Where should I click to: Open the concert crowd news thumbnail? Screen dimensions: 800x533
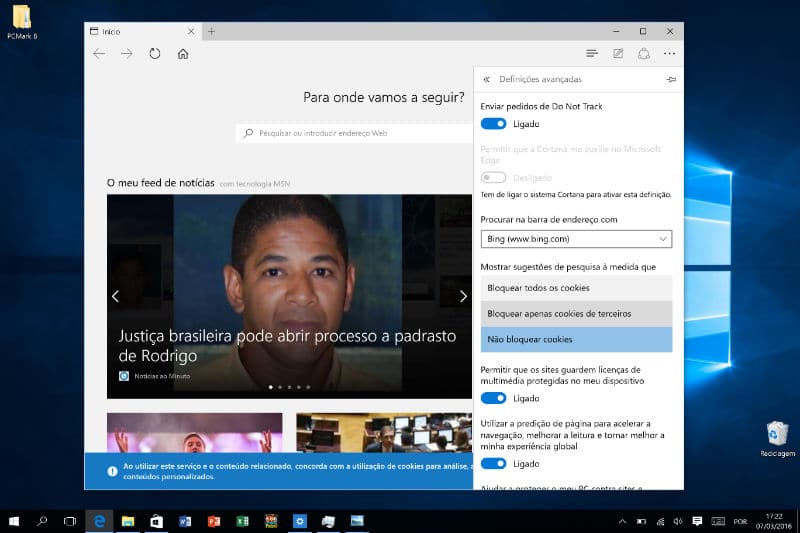(194, 433)
